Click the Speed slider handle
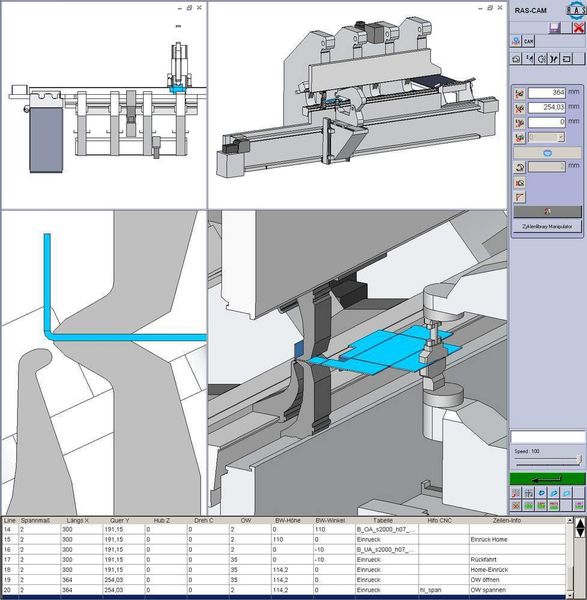Screen dimensions: 587x600 [x=579, y=460]
